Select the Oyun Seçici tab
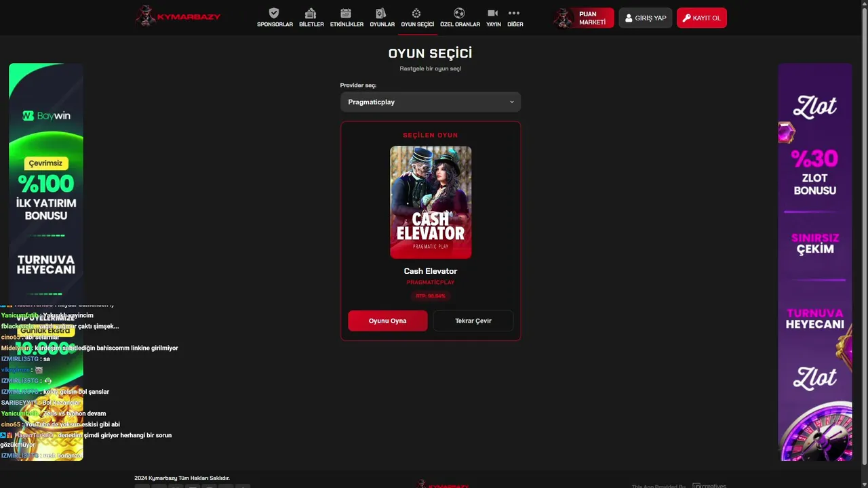Screen dimensions: 868x488 point(417,18)
